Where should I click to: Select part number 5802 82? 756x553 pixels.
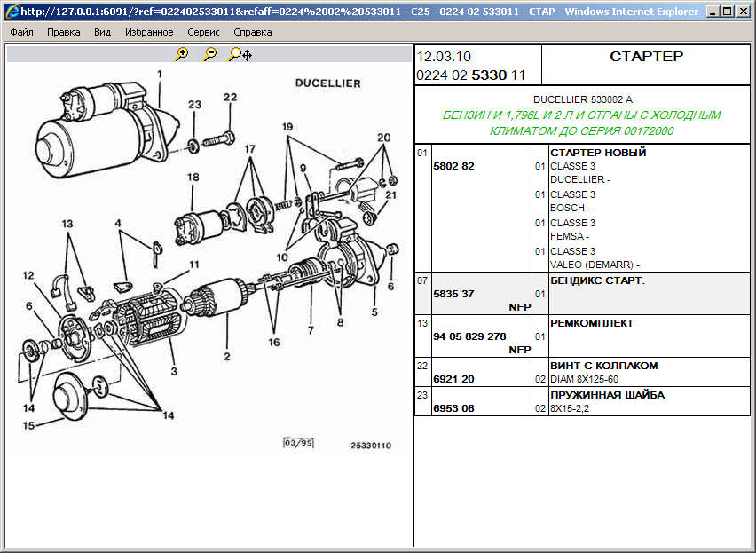pyautogui.click(x=453, y=166)
